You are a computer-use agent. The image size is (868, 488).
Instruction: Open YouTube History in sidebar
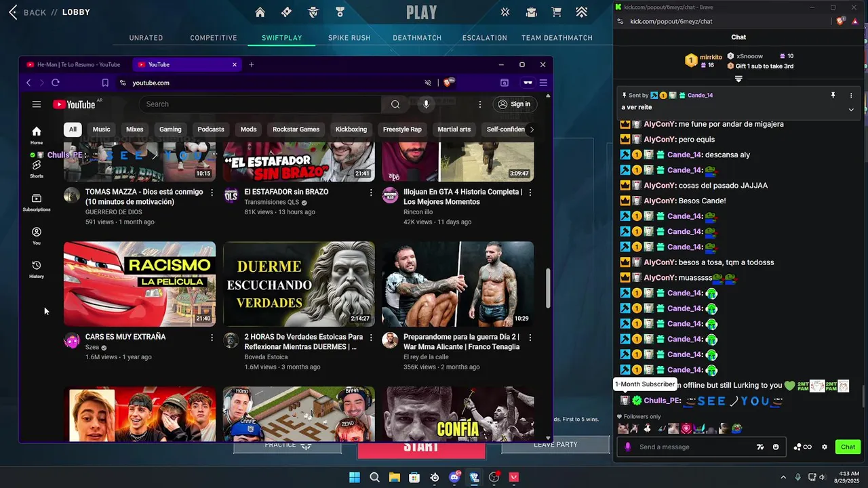point(37,269)
